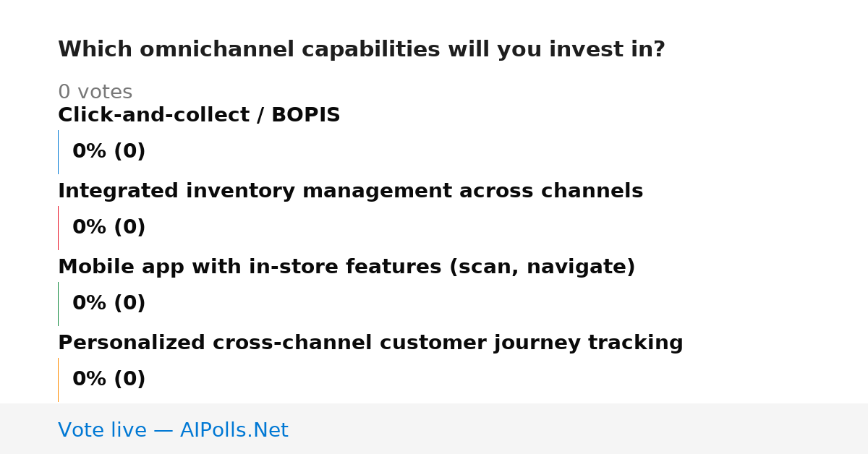This screenshot has height=454, width=868.
Task: Select Personalized cross-channel customer journey tracking
Action: tap(370, 343)
